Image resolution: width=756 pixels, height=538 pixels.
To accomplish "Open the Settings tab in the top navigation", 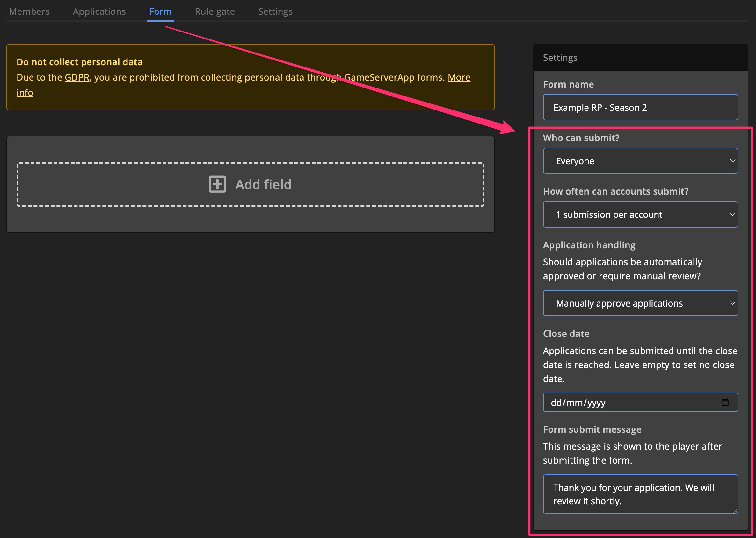I will [275, 11].
